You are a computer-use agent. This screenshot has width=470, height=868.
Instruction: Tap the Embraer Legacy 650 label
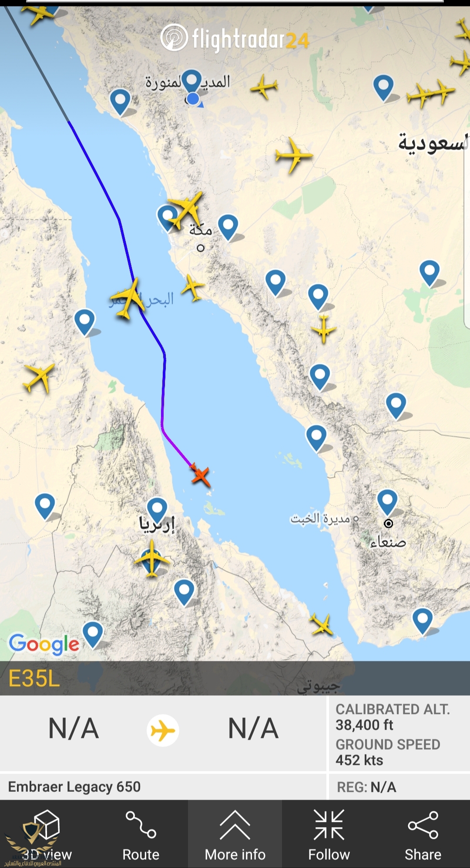tap(74, 787)
